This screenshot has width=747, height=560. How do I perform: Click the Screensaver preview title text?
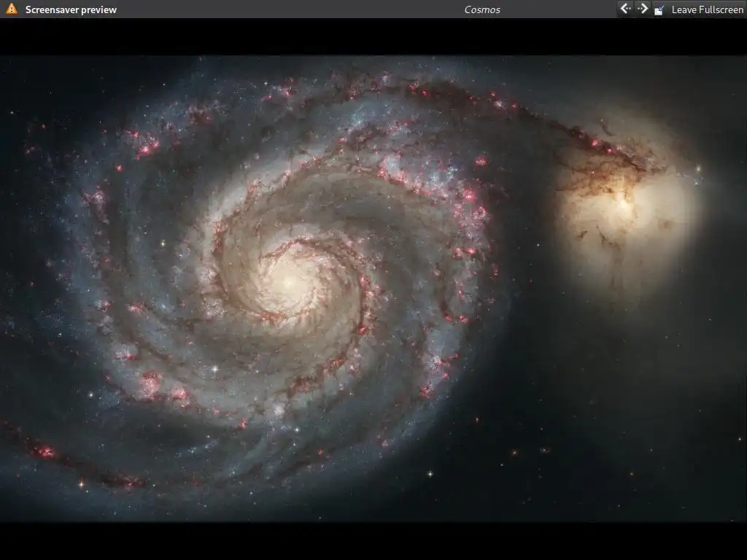[x=71, y=9]
